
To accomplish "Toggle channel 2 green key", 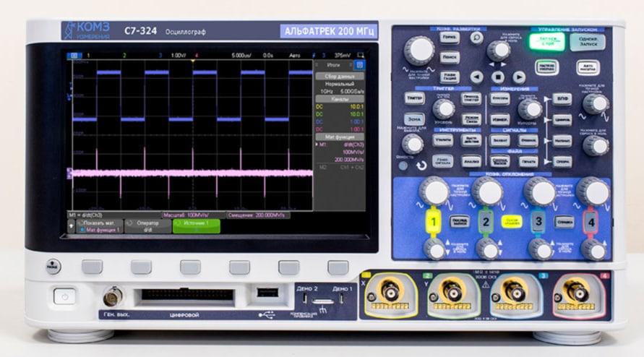I will click(x=486, y=222).
